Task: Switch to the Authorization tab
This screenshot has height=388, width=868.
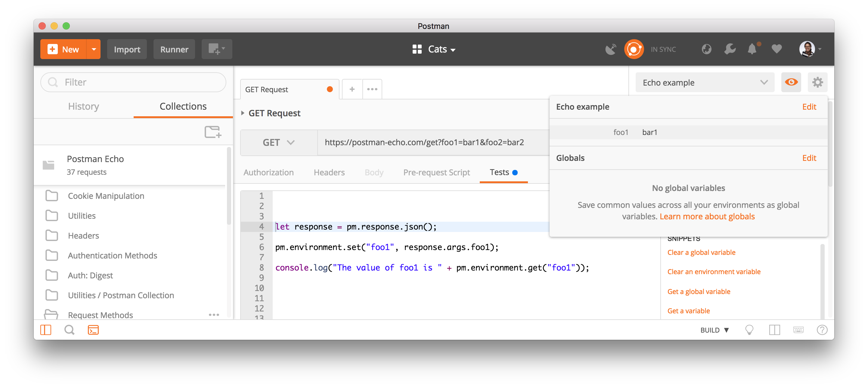Action: click(268, 172)
